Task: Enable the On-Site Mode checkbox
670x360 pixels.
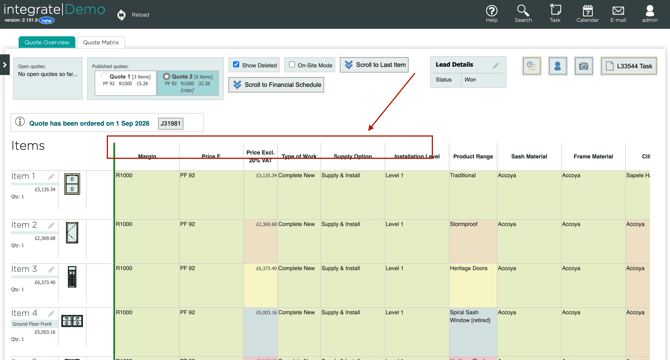Action: (x=292, y=64)
